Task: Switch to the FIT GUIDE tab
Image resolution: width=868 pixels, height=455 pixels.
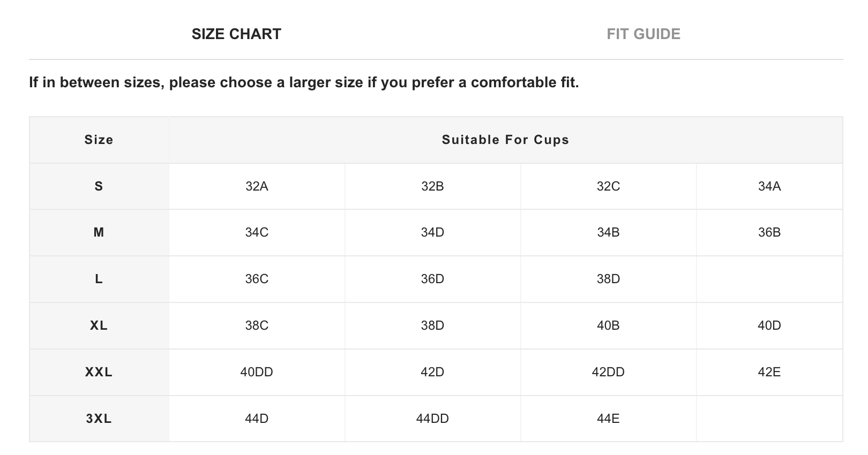Action: (x=643, y=34)
